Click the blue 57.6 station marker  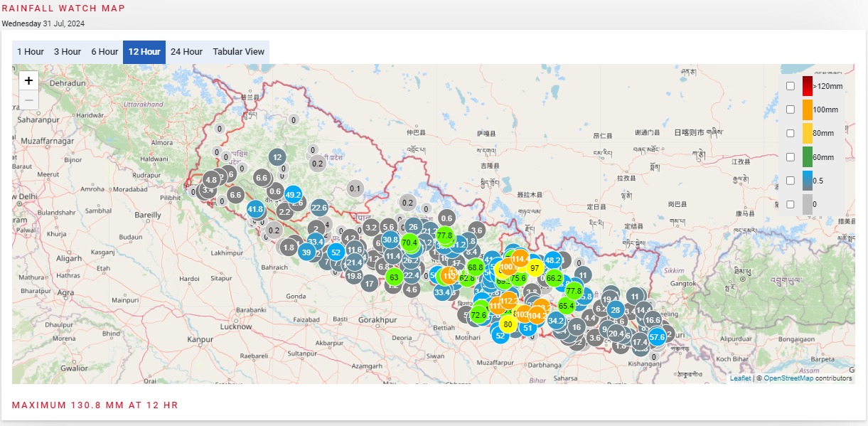657,337
